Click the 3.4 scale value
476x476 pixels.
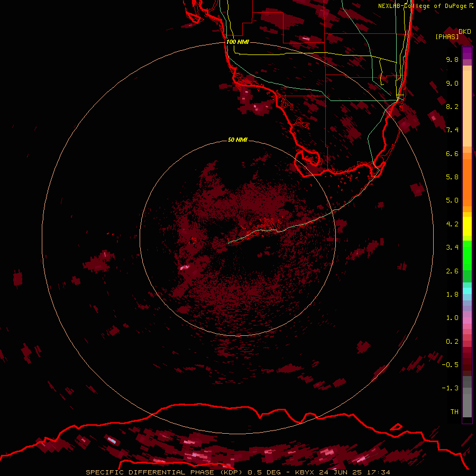[x=452, y=248]
